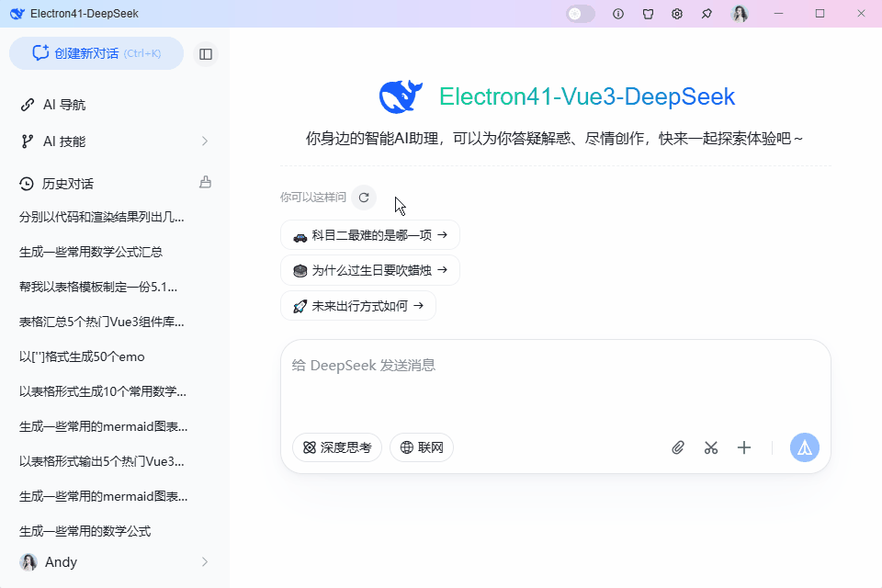The width and height of the screenshot is (882, 588).
Task: Click the send message button
Action: click(x=804, y=447)
